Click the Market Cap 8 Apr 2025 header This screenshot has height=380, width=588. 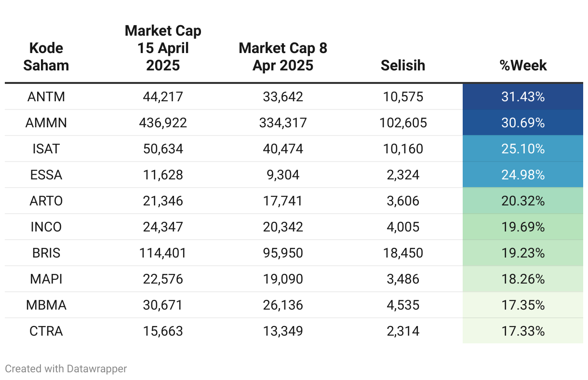(x=283, y=56)
